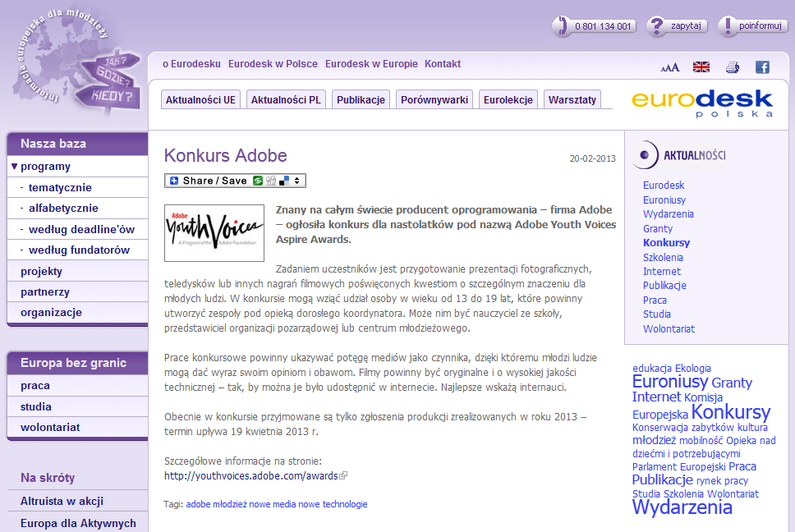Collapse the 'programy' tree arrow

click(14, 166)
